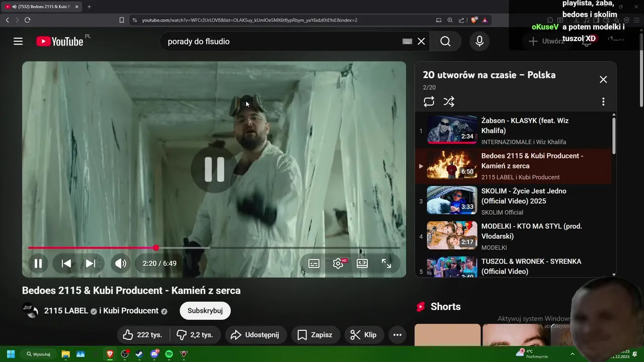644x362 pixels.
Task: Share this page from address bar
Action: coord(461,20)
